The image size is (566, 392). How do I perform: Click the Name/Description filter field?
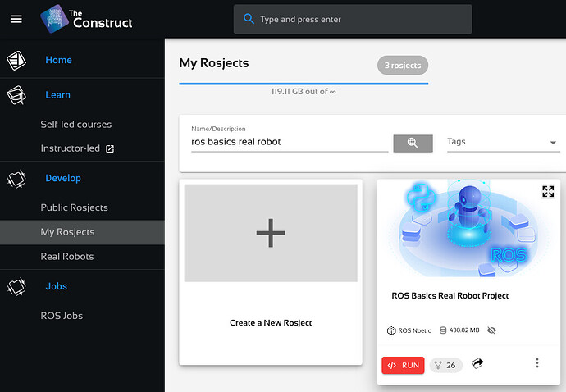click(x=289, y=142)
